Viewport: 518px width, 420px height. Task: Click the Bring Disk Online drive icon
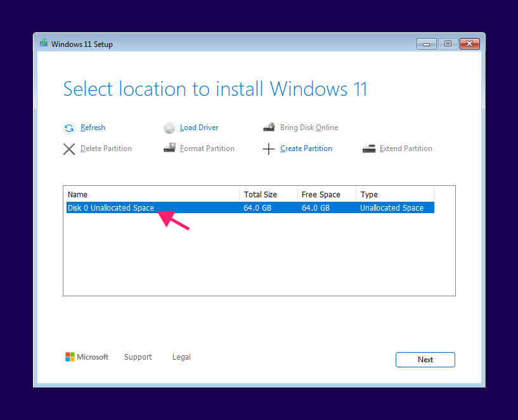(269, 128)
